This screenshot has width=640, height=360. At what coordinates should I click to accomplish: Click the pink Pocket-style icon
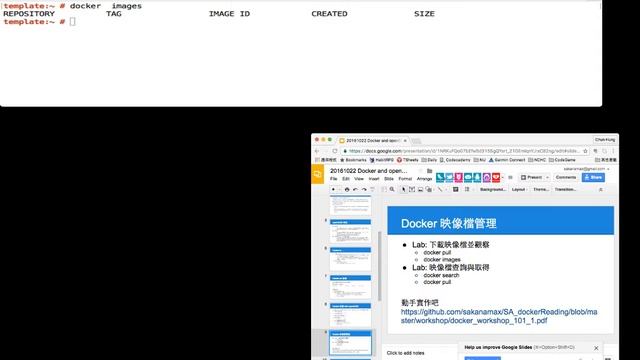pyautogui.click(x=458, y=177)
